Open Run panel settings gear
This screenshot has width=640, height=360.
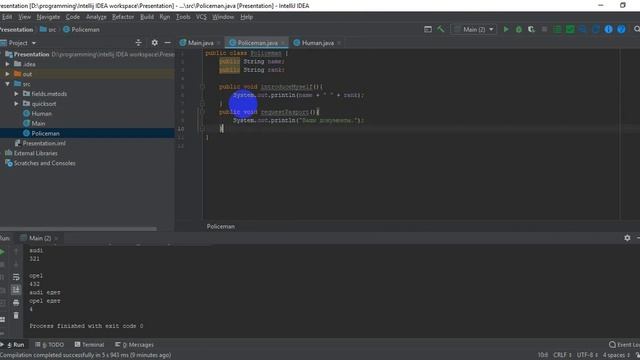point(627,238)
